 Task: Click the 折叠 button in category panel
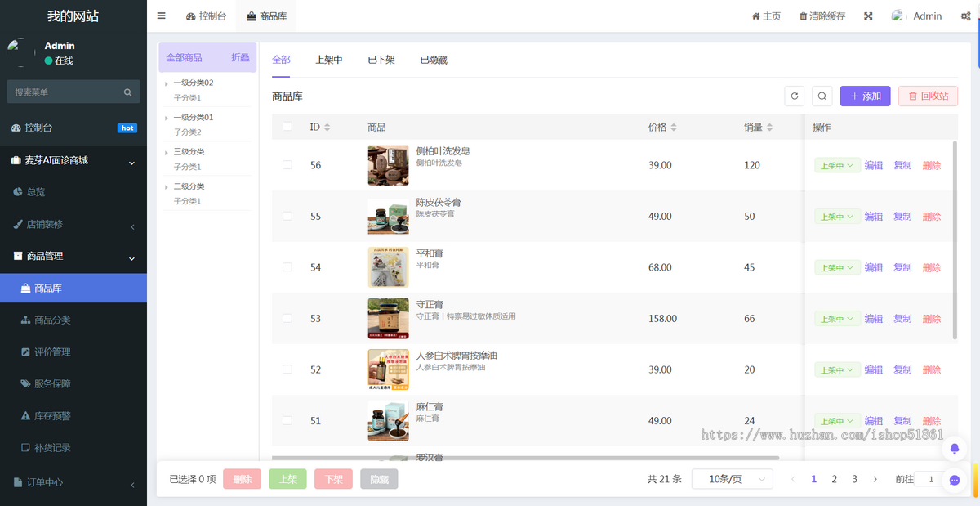pyautogui.click(x=241, y=58)
